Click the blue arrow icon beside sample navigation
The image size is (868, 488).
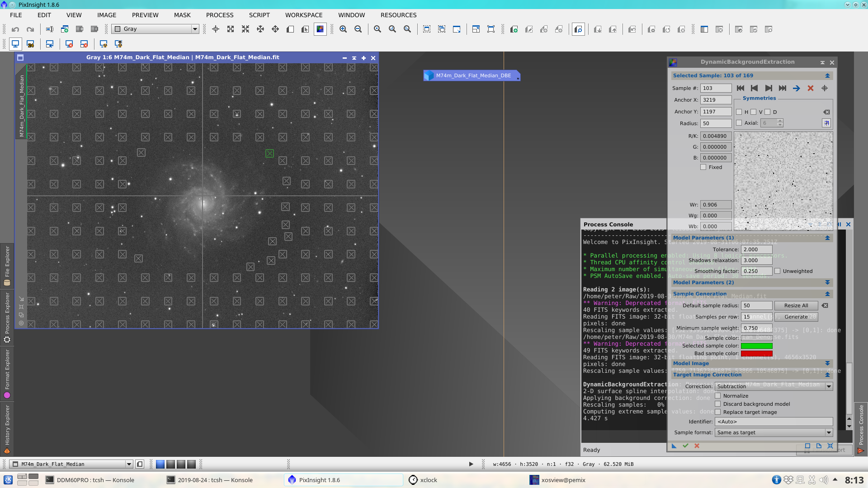tap(797, 88)
